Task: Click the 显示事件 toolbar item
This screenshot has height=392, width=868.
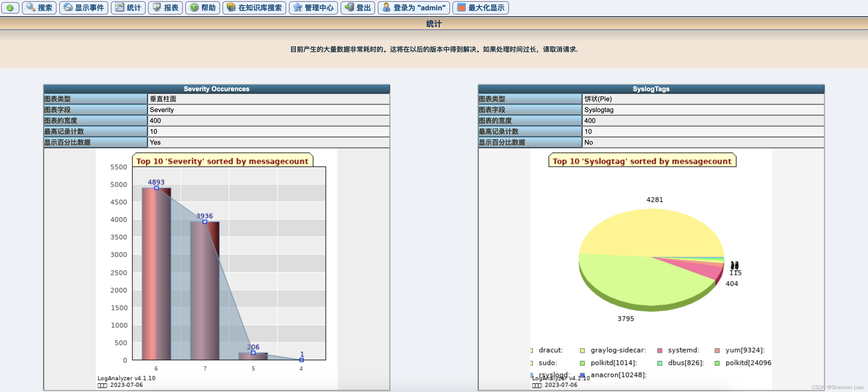Action: pyautogui.click(x=83, y=8)
